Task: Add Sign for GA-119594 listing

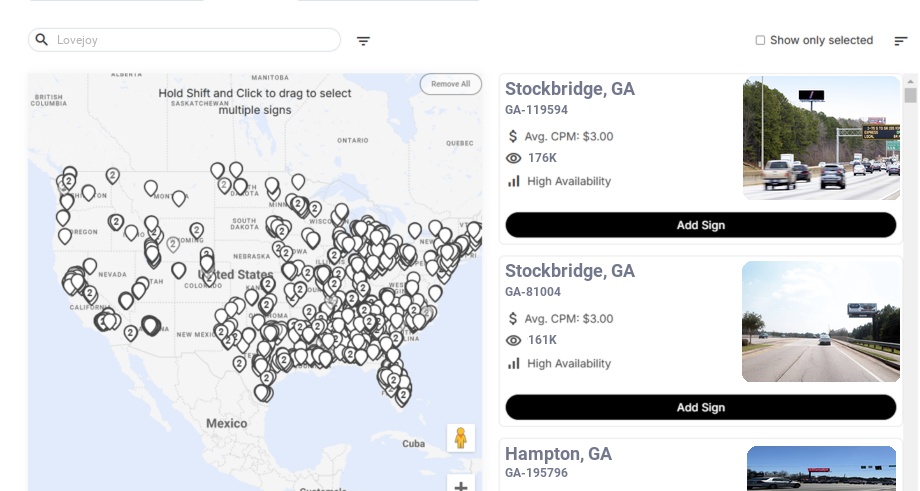Action: (700, 225)
